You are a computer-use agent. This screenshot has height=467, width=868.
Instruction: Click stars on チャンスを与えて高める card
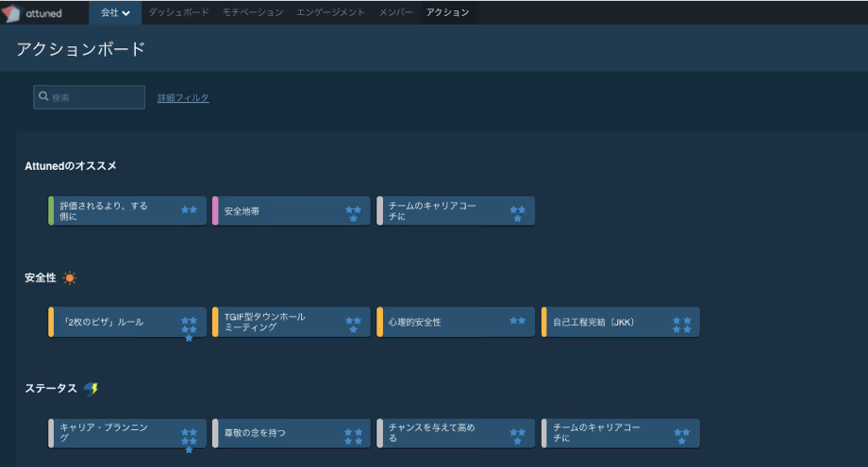point(518,437)
